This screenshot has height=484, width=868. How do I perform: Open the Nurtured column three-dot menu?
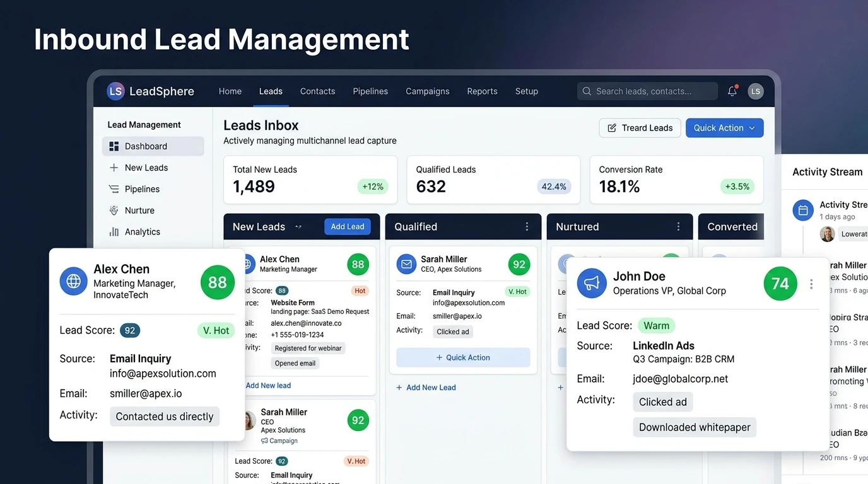click(679, 227)
